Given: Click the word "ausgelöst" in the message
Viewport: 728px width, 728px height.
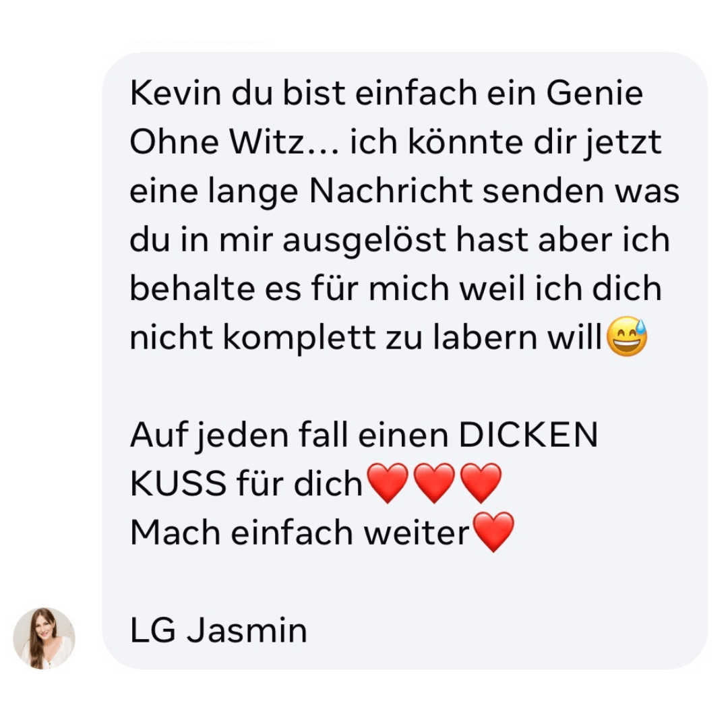Looking at the screenshot, I should coord(364,240).
